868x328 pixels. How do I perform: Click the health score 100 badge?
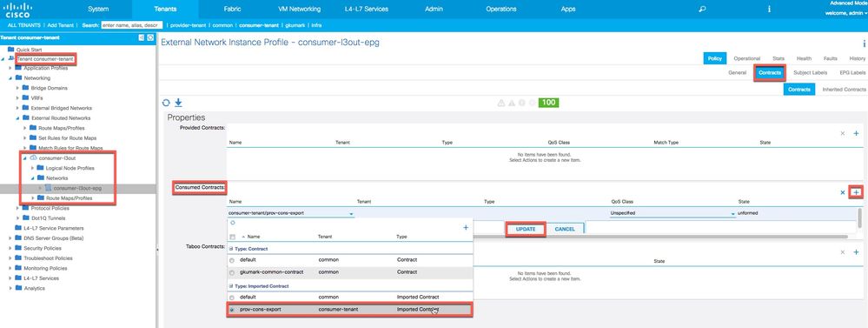coord(548,103)
